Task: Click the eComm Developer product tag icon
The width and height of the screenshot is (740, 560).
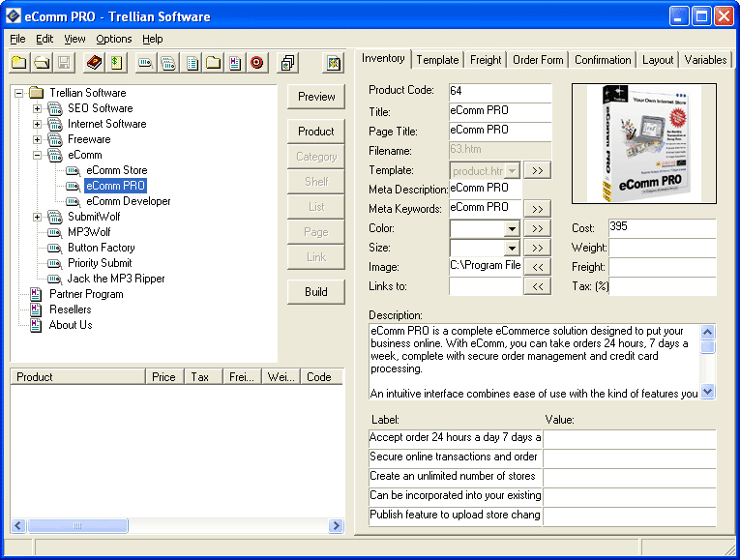Action: point(73,201)
